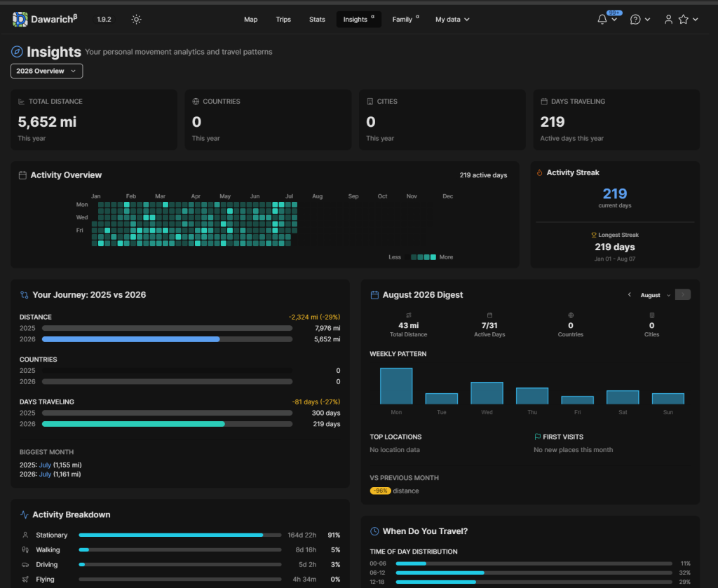This screenshot has height=588, width=718.
Task: Open the August month selector
Action: coord(655,295)
